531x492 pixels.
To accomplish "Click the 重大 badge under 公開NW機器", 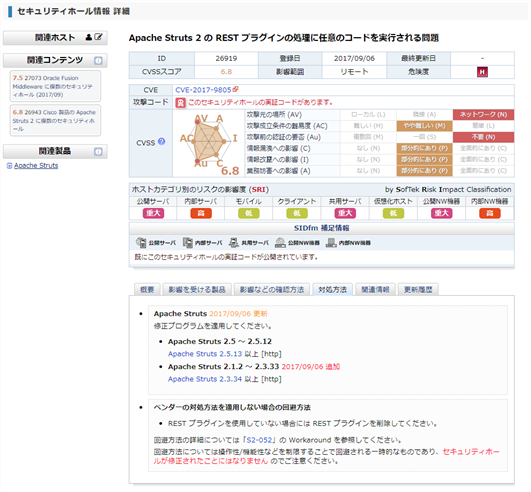I will (x=441, y=213).
